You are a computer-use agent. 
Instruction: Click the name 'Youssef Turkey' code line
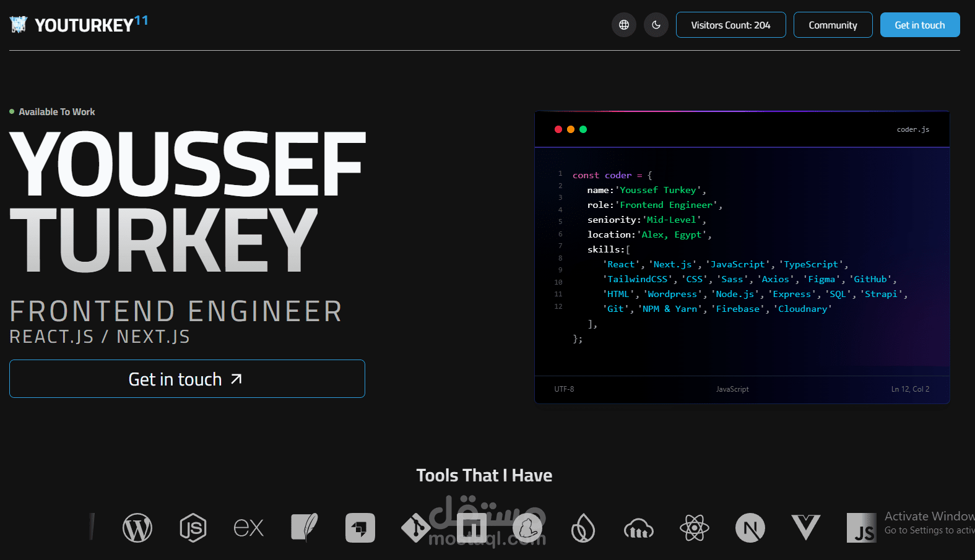pos(647,190)
